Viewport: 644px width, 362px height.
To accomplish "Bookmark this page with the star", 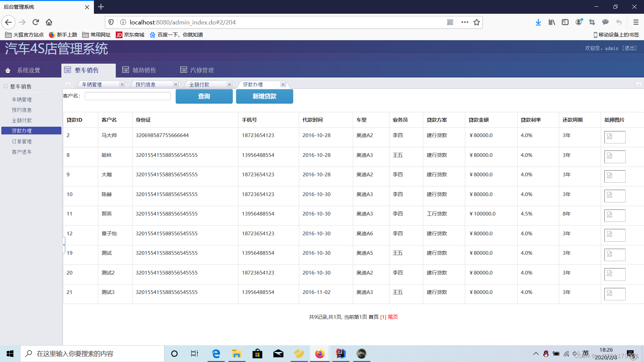I will [477, 22].
